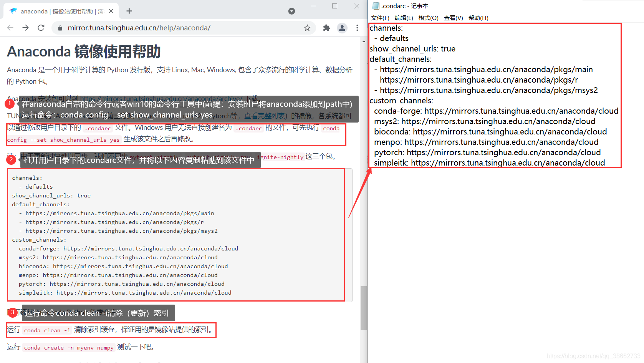Reload the anaconda mirror page
This screenshot has width=644, height=363.
click(x=41, y=28)
